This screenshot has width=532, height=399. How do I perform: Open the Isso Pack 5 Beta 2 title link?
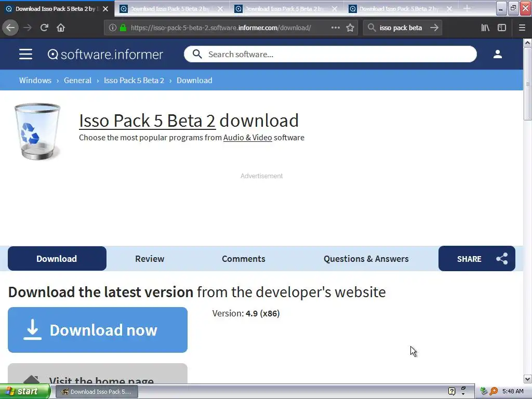147,121
